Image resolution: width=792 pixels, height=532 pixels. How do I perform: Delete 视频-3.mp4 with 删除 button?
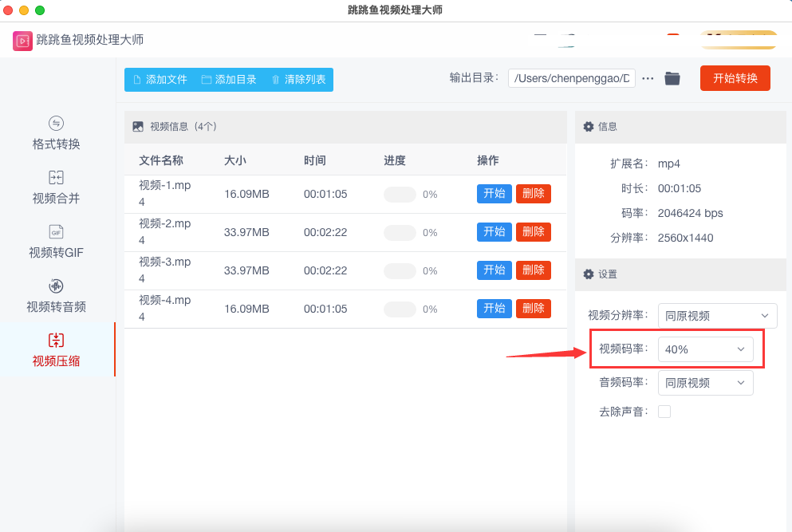pyautogui.click(x=534, y=270)
